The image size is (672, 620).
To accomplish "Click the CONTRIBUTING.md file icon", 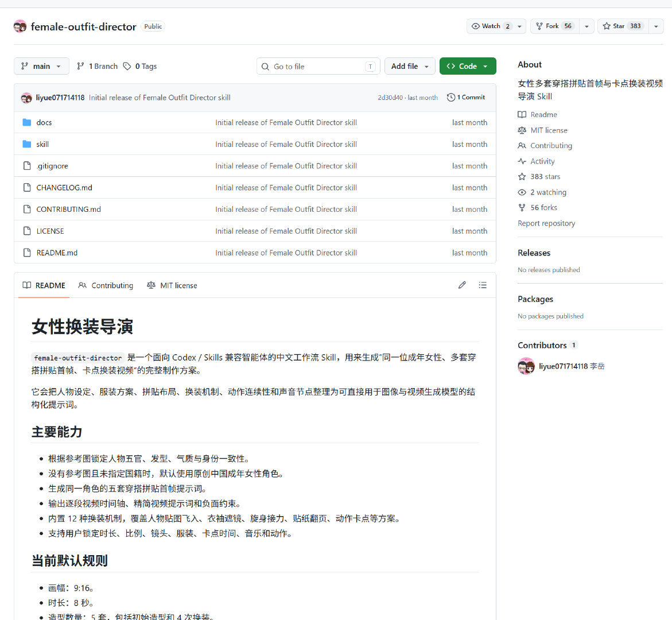I will pyautogui.click(x=27, y=209).
